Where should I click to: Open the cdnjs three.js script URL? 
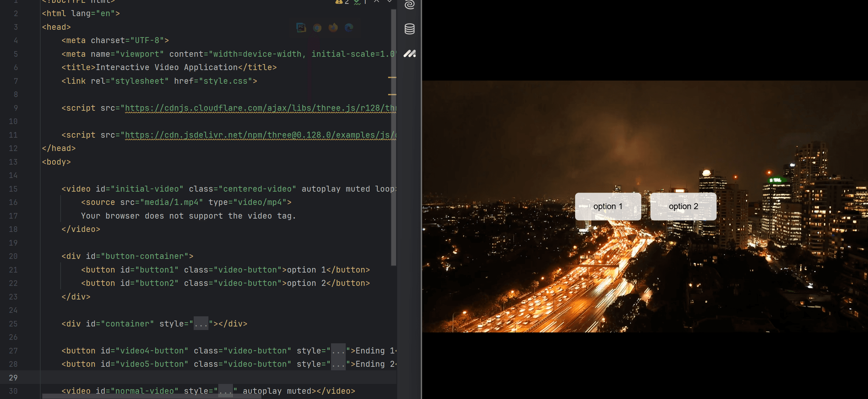[260, 108]
